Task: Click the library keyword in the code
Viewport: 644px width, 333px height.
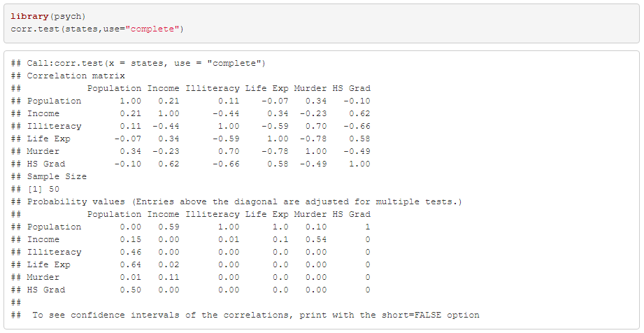Action: pos(29,17)
